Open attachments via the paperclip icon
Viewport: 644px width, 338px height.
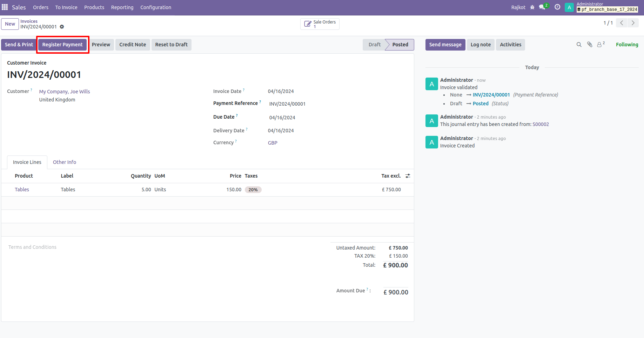[x=589, y=45]
